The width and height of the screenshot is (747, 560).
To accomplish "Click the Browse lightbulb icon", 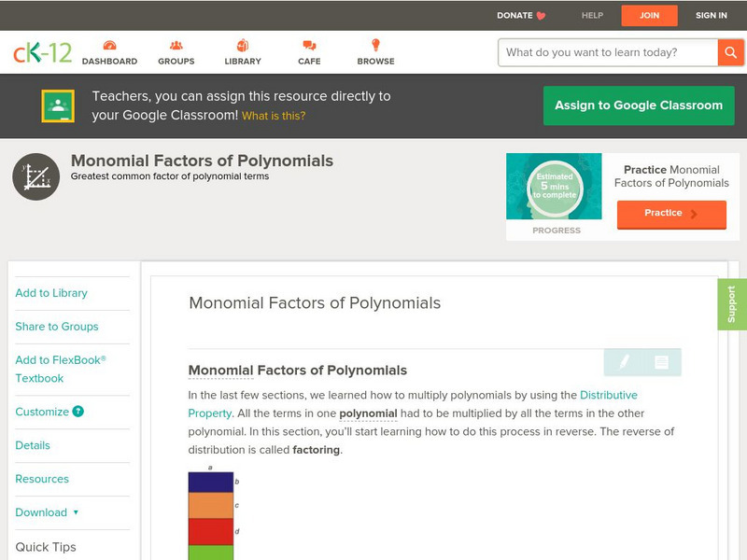I will click(x=375, y=46).
